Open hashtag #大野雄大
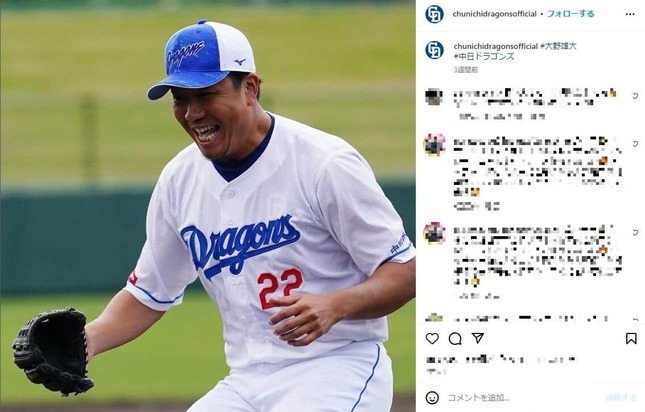 [558, 46]
